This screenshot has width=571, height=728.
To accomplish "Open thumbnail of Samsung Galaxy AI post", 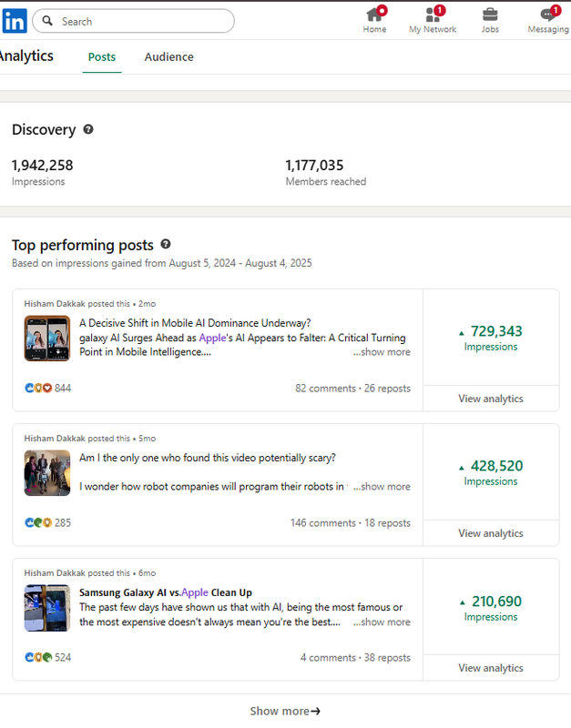I will tap(47, 608).
